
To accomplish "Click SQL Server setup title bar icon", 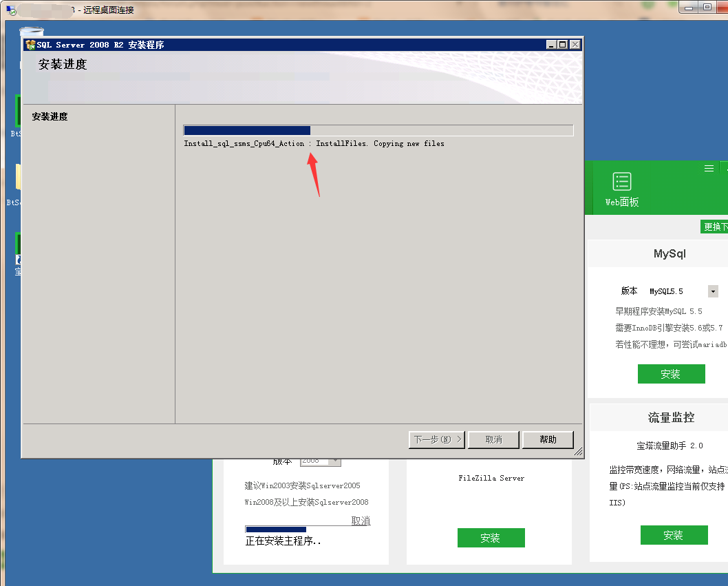I will coord(31,45).
